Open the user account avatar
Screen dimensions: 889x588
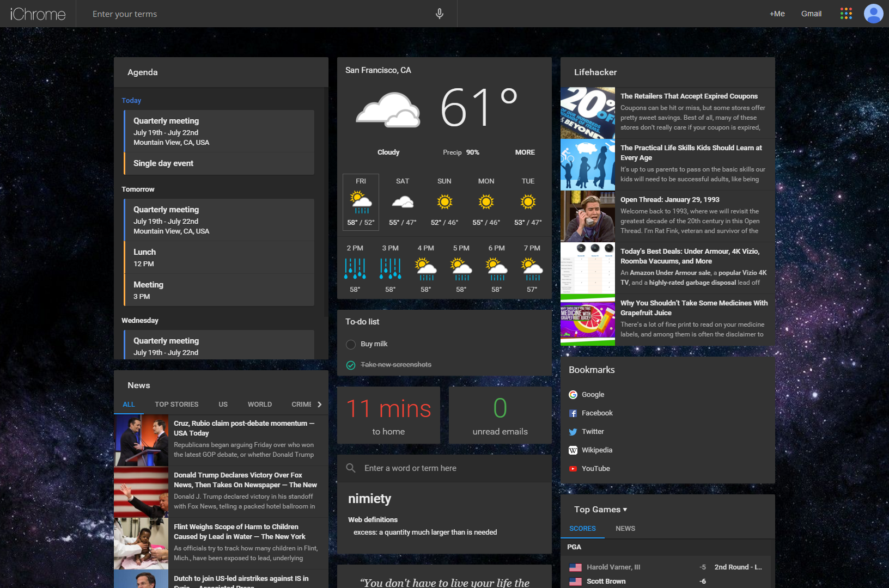tap(873, 14)
